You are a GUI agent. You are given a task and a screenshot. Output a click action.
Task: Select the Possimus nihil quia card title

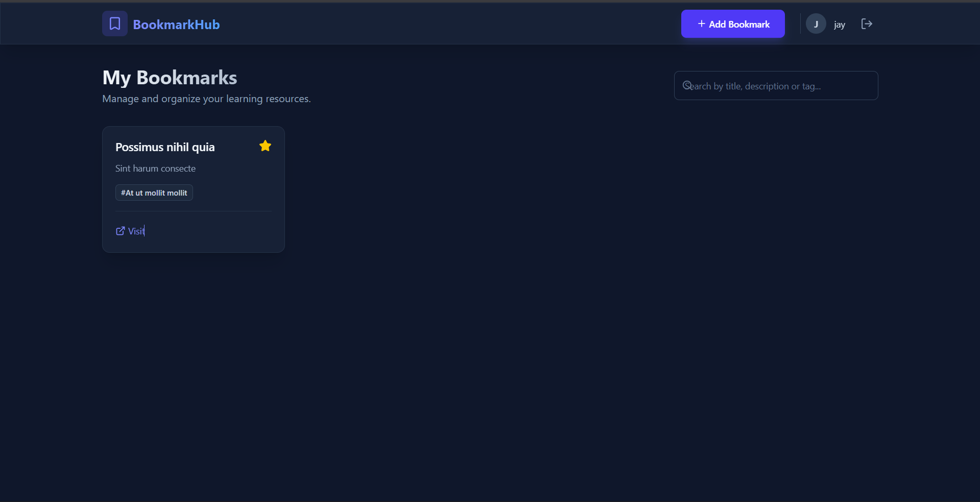click(165, 147)
